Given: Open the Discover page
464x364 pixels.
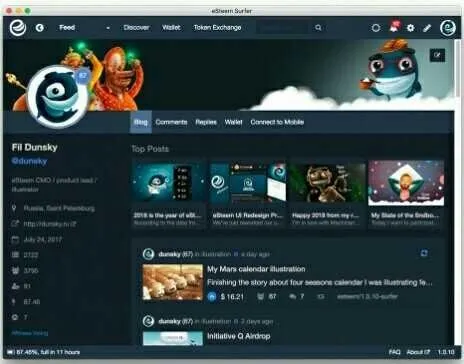Looking at the screenshot, I should coord(136,28).
